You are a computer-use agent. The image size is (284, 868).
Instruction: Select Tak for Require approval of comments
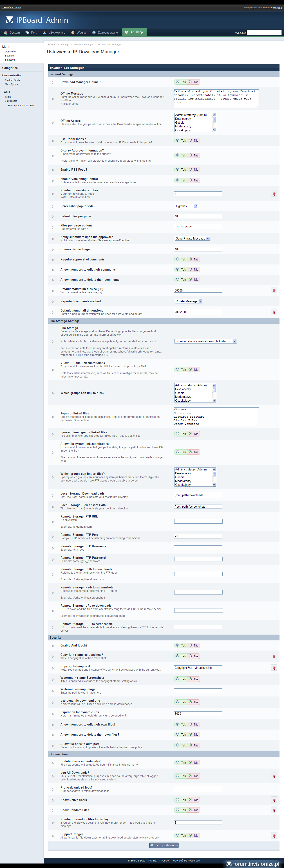pos(178,259)
